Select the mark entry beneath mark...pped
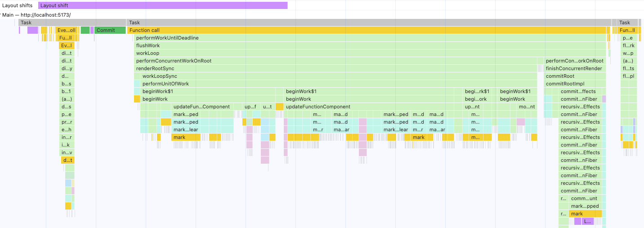 point(585,214)
